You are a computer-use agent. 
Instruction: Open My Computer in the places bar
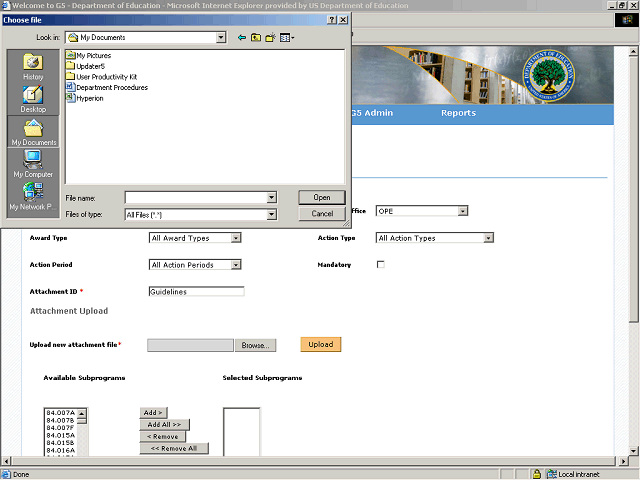(33, 164)
